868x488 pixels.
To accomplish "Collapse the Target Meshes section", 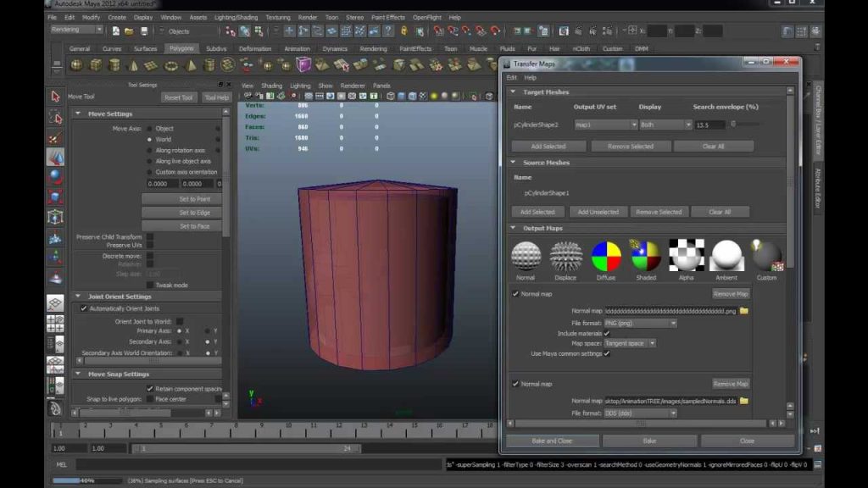I will click(513, 91).
